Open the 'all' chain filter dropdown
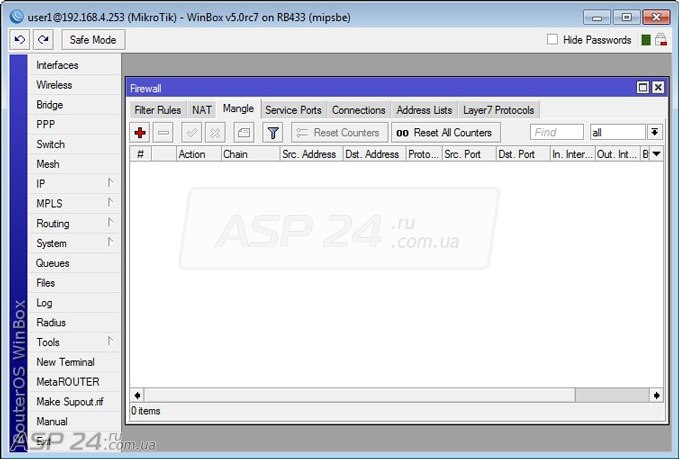The height and width of the screenshot is (459, 679). point(654,133)
